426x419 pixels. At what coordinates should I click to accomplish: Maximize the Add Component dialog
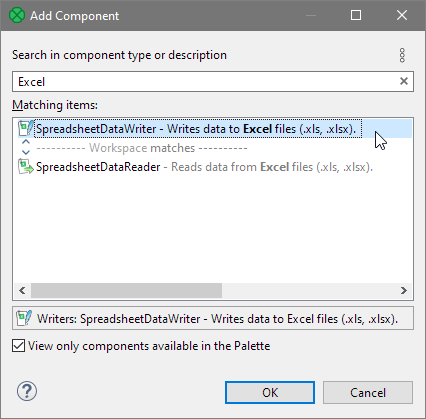[x=356, y=15]
